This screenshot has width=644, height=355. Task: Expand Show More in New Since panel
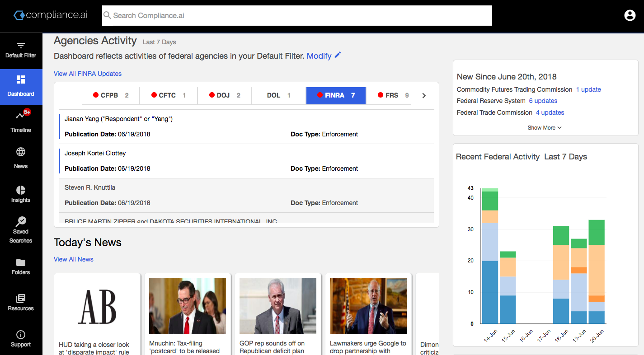pos(545,128)
